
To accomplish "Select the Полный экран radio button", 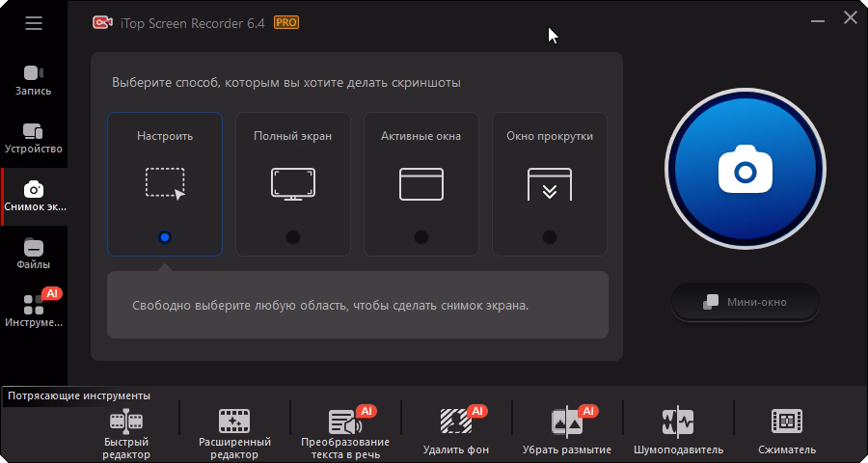I will (x=293, y=237).
